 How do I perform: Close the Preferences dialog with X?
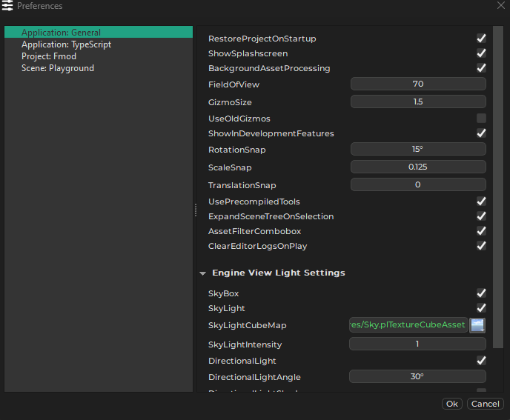coord(500,6)
